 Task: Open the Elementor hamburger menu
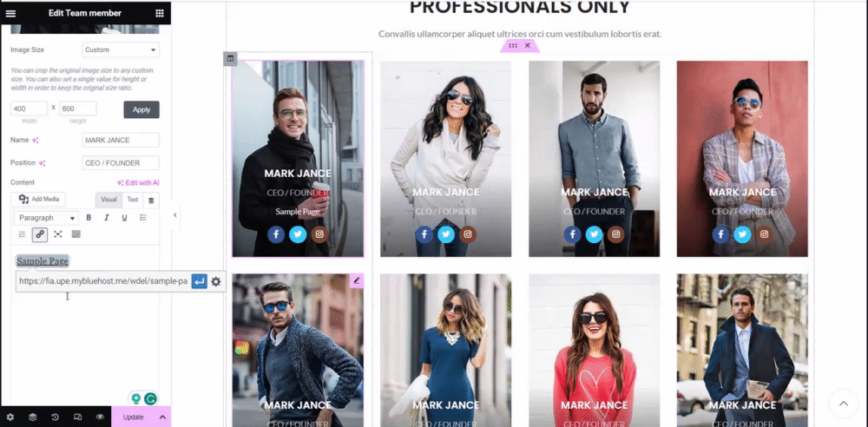point(10,13)
